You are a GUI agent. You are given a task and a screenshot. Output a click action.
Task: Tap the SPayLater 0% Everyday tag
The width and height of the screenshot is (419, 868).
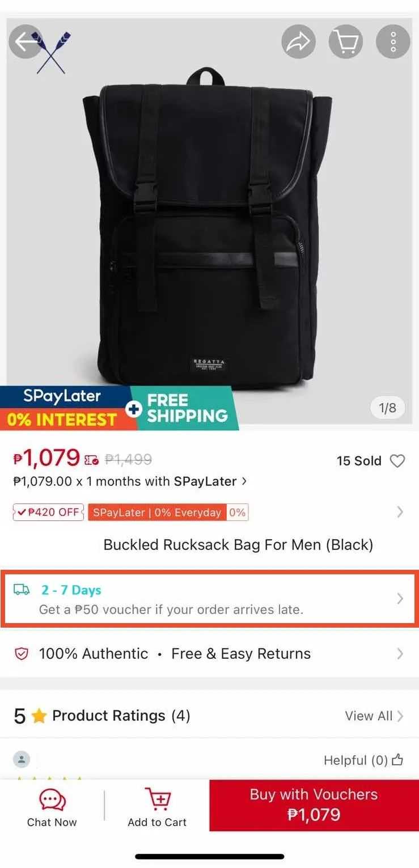pos(168,512)
